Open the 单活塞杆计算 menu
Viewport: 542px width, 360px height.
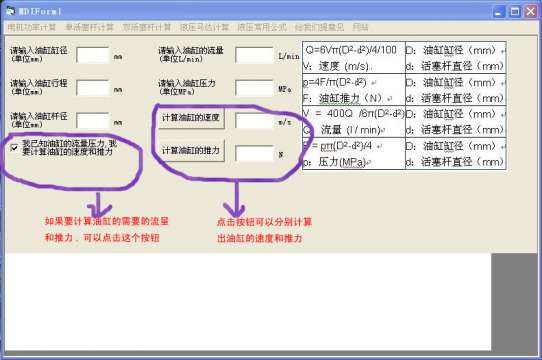click(x=89, y=27)
